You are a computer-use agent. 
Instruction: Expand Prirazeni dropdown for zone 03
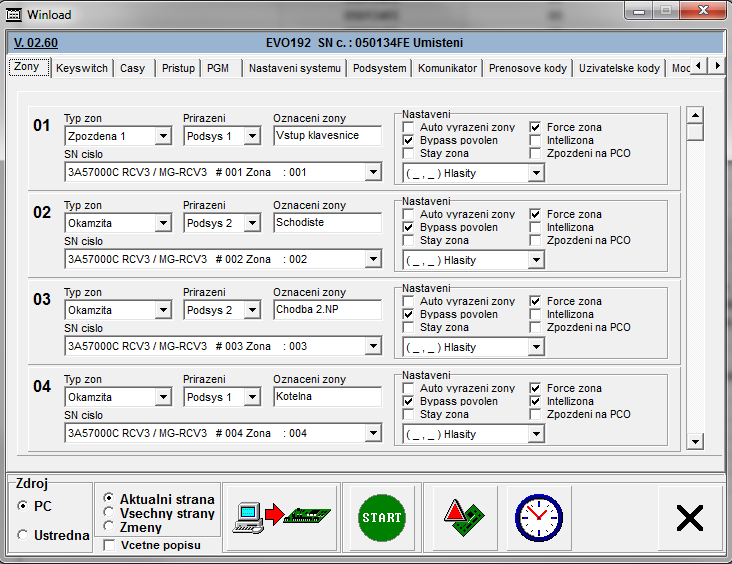tap(252, 310)
